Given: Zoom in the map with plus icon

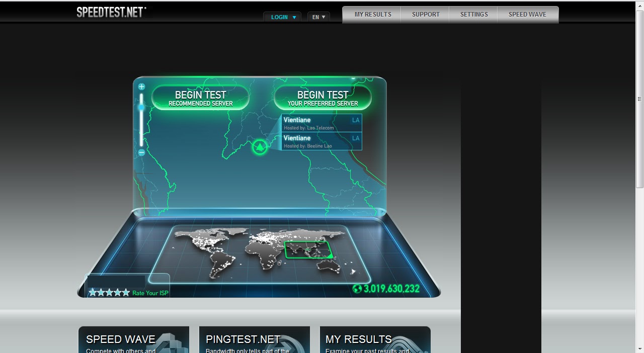Looking at the screenshot, I should click(x=141, y=86).
